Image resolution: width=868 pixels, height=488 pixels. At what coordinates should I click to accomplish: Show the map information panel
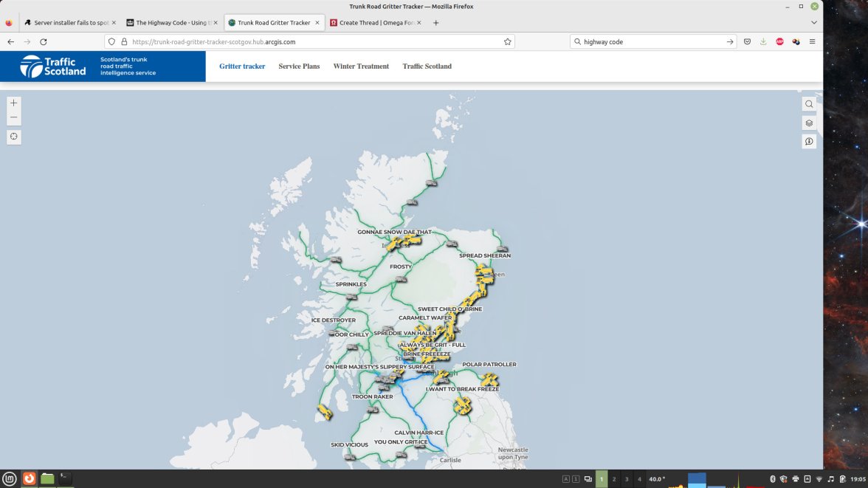[809, 141]
